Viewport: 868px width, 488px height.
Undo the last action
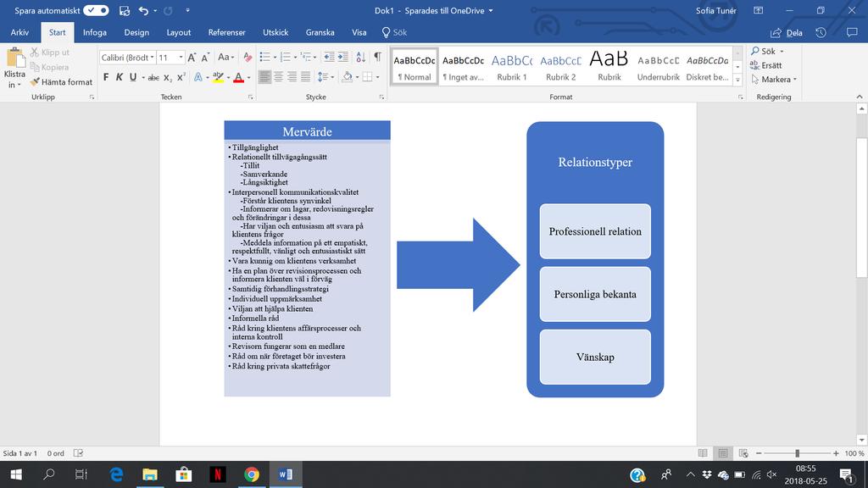(143, 10)
